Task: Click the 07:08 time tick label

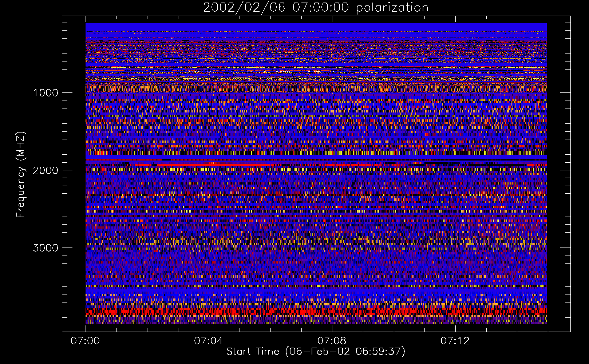Action: [332, 341]
